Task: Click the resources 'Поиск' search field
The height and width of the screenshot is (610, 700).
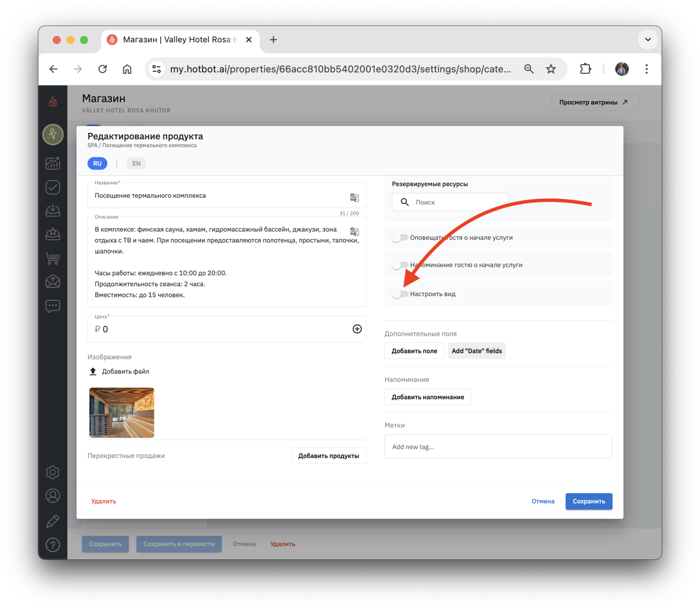Action: pos(450,202)
